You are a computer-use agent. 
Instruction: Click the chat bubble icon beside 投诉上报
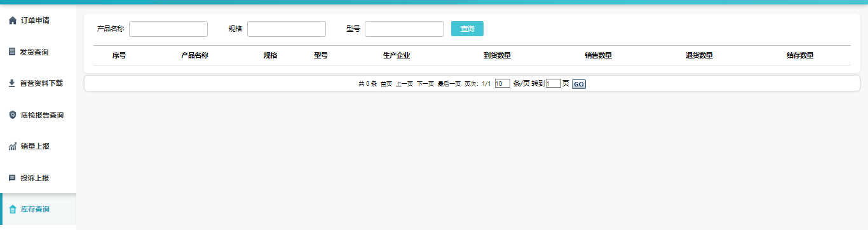(12, 178)
